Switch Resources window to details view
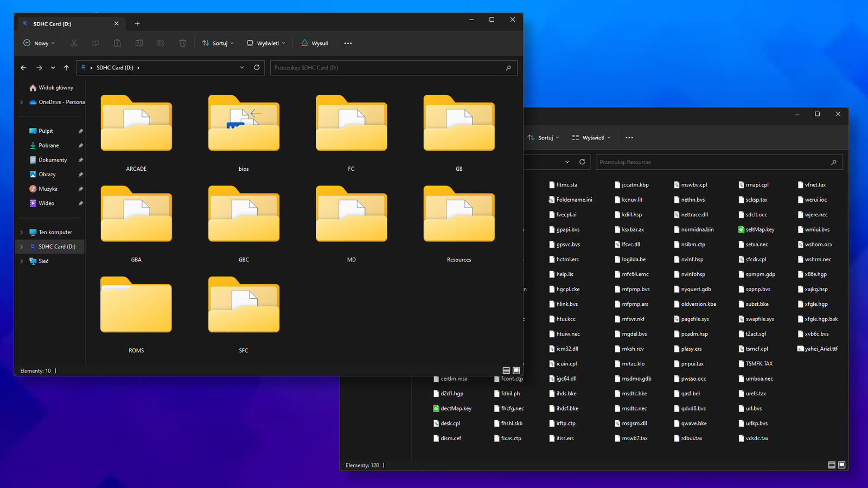Screen dimensions: 868x488 coord(832,465)
